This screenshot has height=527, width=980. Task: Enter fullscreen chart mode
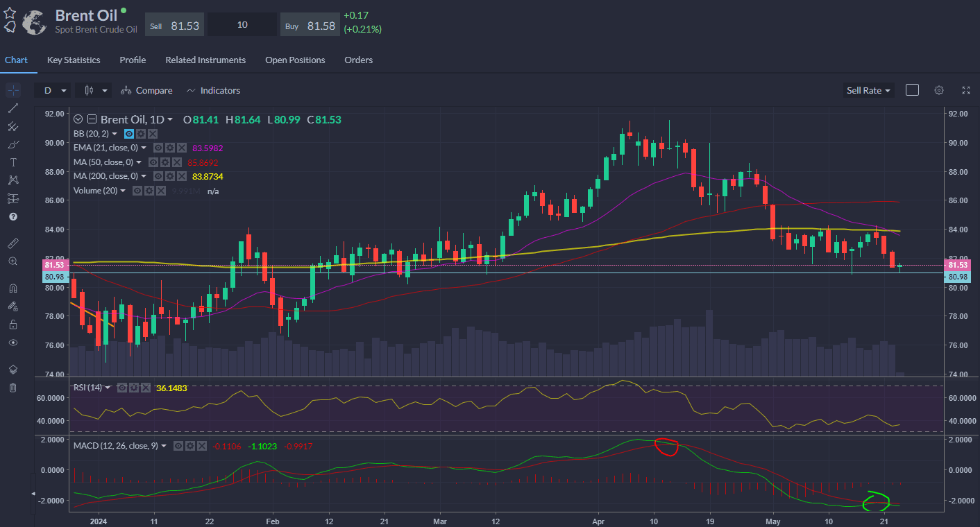click(966, 90)
